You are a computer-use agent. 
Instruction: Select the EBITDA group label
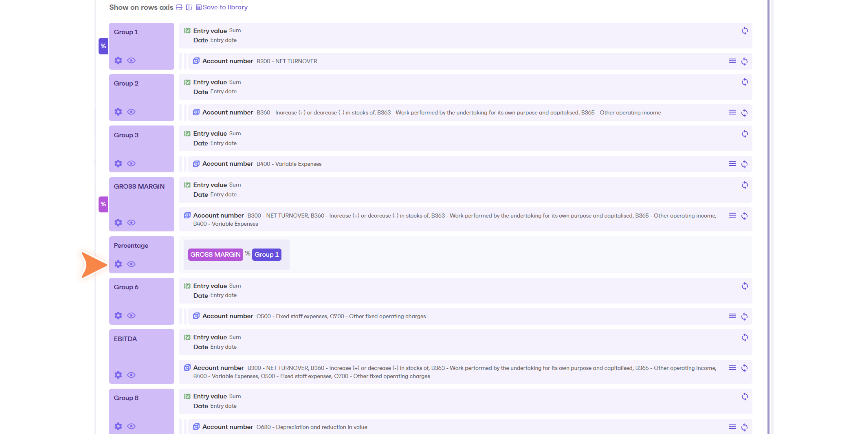[x=125, y=339]
